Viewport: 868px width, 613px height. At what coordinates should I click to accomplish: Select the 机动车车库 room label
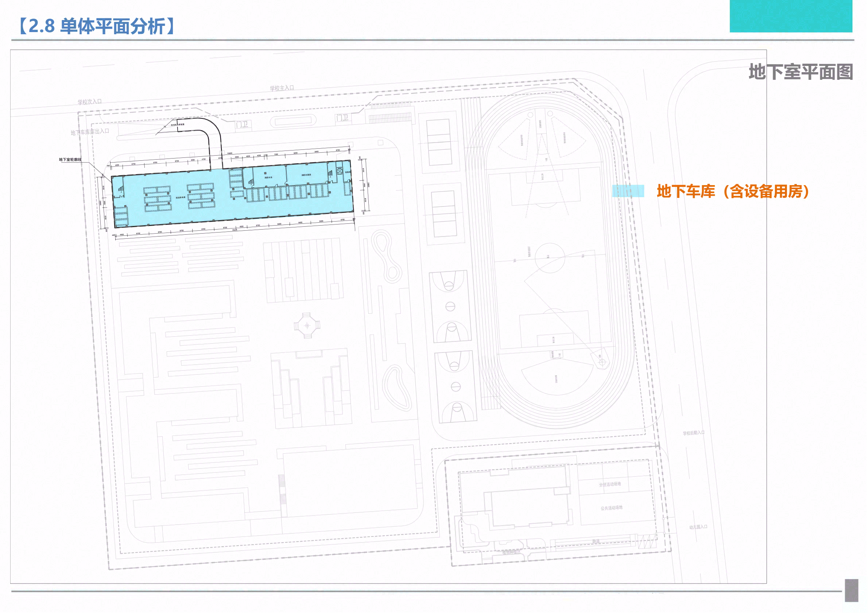[x=181, y=198]
